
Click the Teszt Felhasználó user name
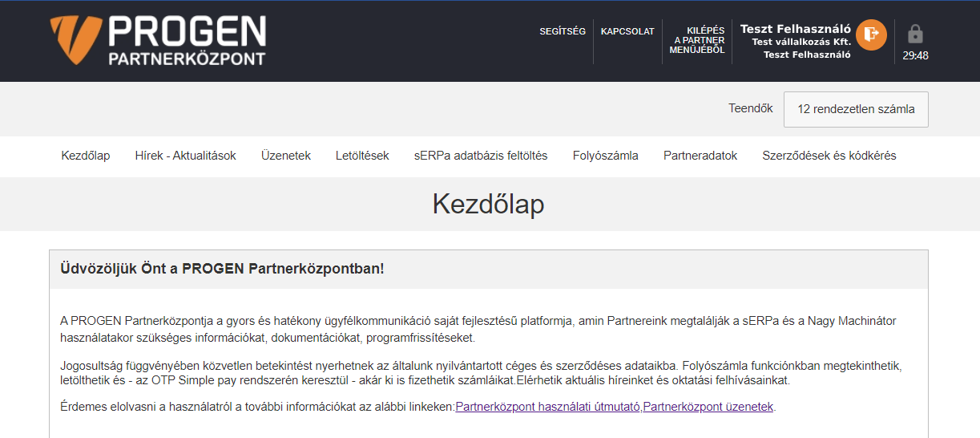(x=796, y=29)
